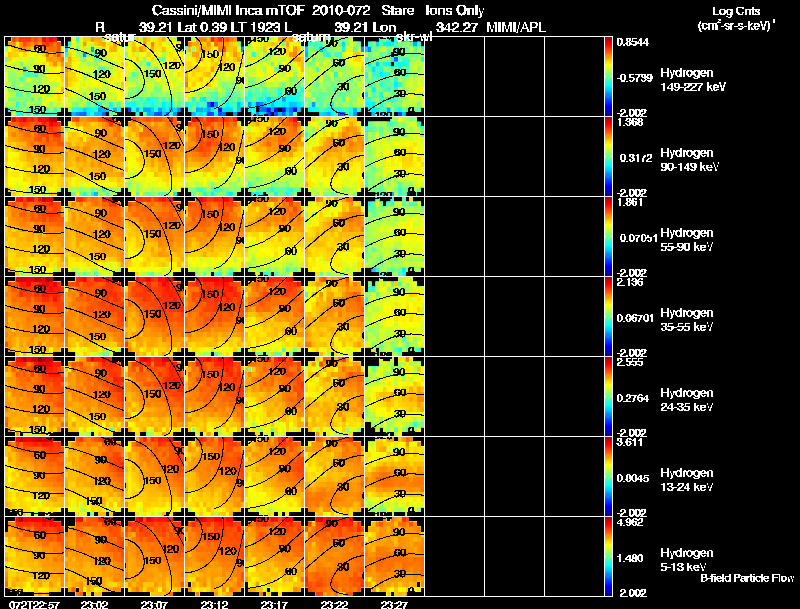The height and width of the screenshot is (609, 800).
Task: Click the colorbar maximum value '2.555'
Action: coord(630,363)
